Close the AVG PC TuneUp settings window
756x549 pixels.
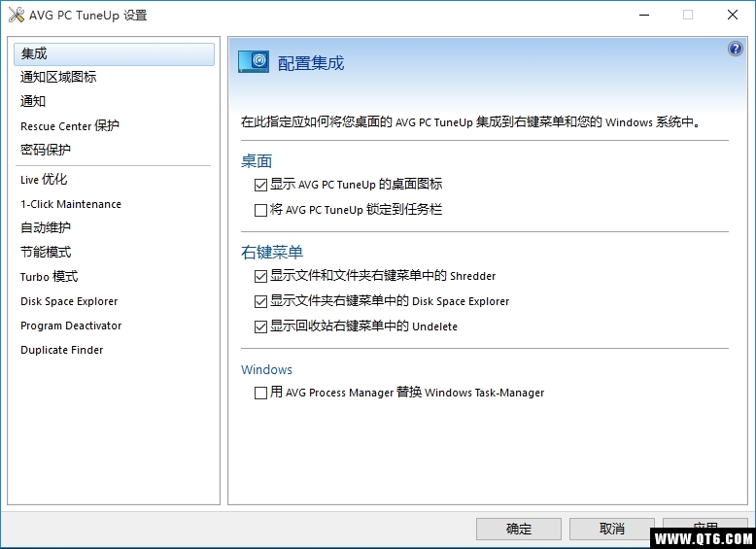coord(733,15)
